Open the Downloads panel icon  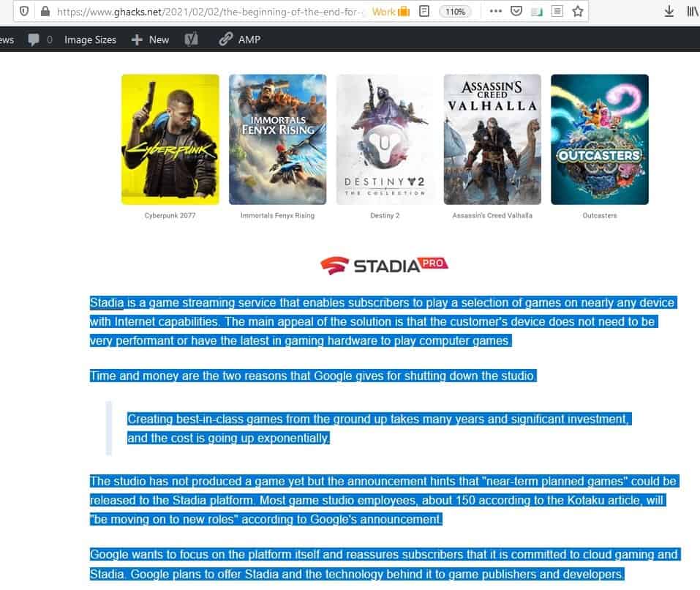[x=669, y=11]
